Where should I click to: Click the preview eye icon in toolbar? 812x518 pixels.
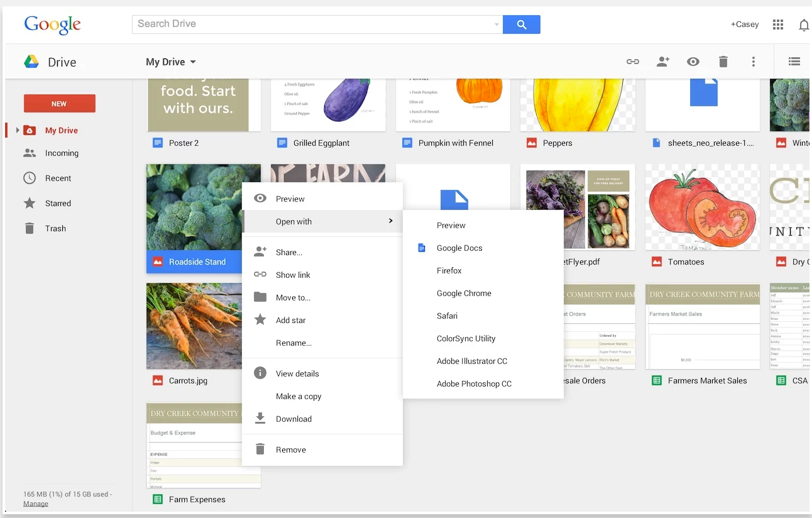(x=693, y=62)
